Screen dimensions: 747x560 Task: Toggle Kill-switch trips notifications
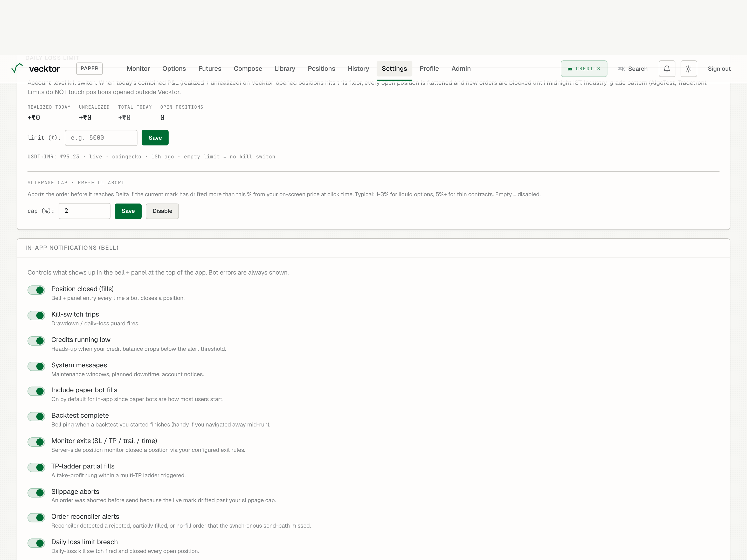36,315
